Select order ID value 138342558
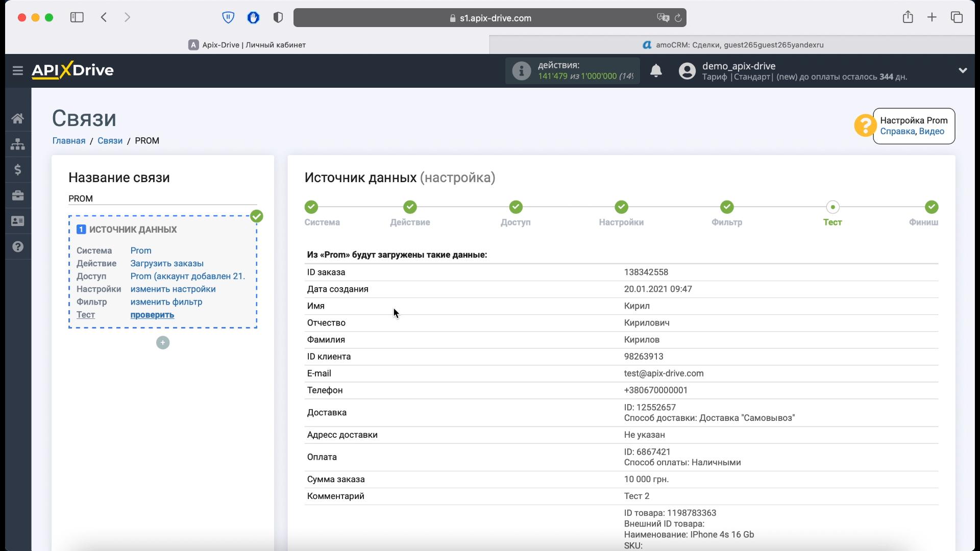This screenshot has width=980, height=551. coord(646,272)
